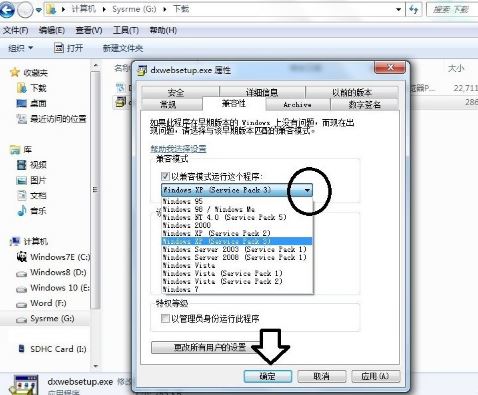This screenshot has width=478, height=395.
Task: Choose Windows Server 2008 (Service Pack 1)
Action: (237, 257)
